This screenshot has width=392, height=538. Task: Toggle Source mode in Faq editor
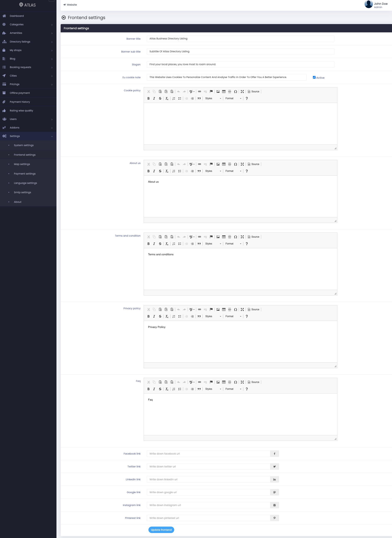click(x=254, y=382)
